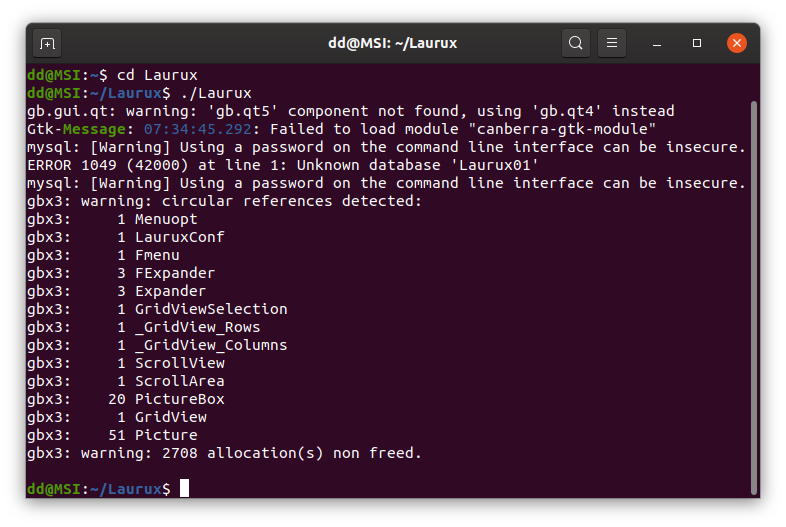Click the terminal vertical scrollbar
The image size is (786, 527).
pyautogui.click(x=753, y=298)
